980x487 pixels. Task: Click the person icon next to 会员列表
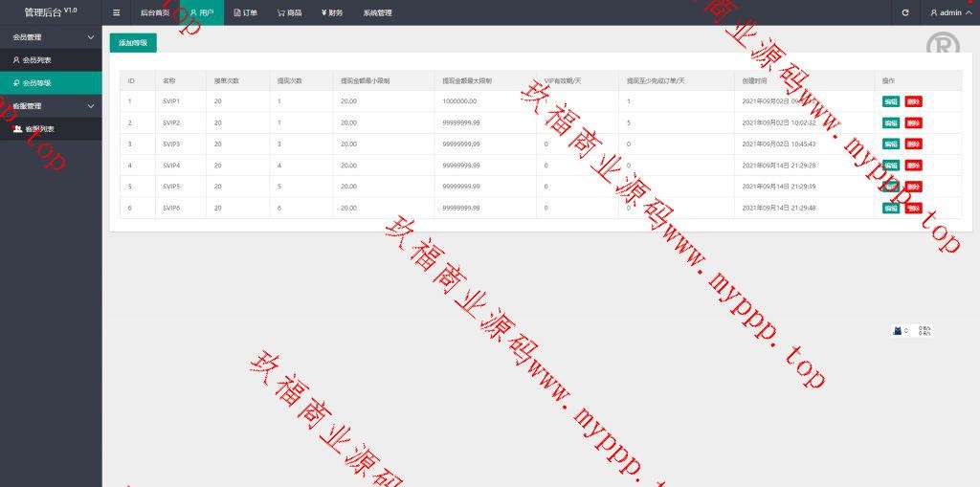click(15, 60)
